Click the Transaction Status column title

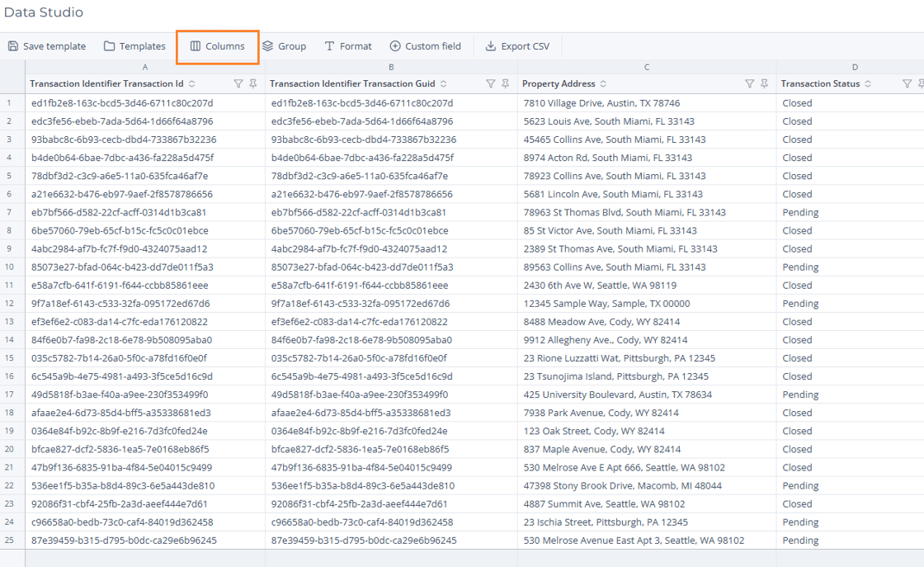(x=820, y=83)
